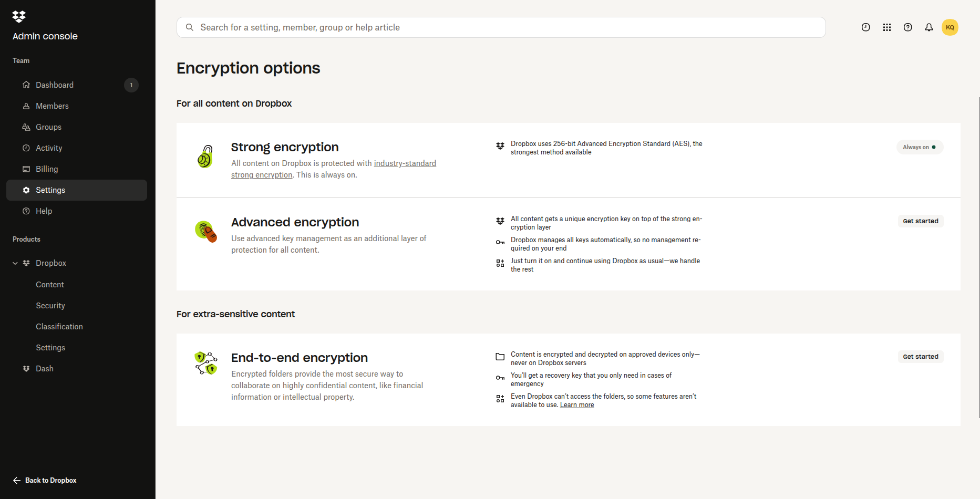This screenshot has height=499, width=980.
Task: Click Get started for End-to-end encryption
Action: (x=920, y=356)
